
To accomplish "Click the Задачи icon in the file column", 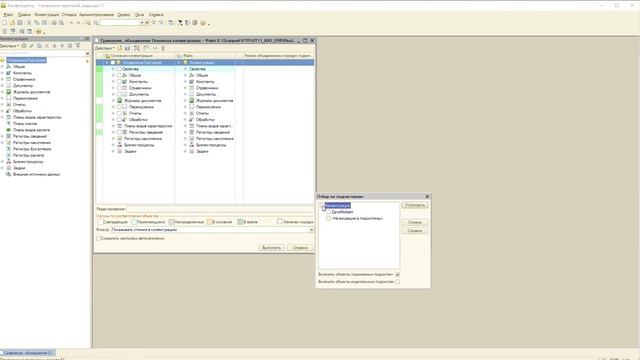I will point(191,151).
